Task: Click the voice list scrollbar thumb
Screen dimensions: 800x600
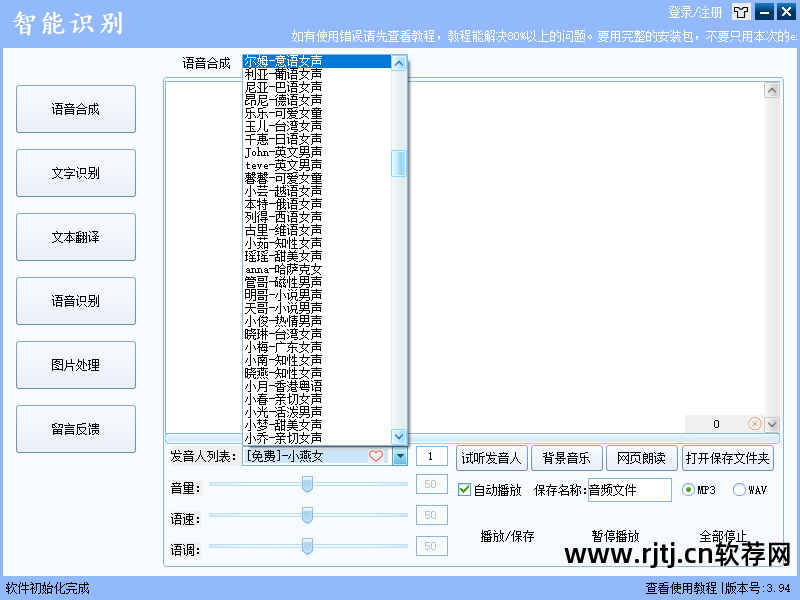Action: (x=399, y=163)
